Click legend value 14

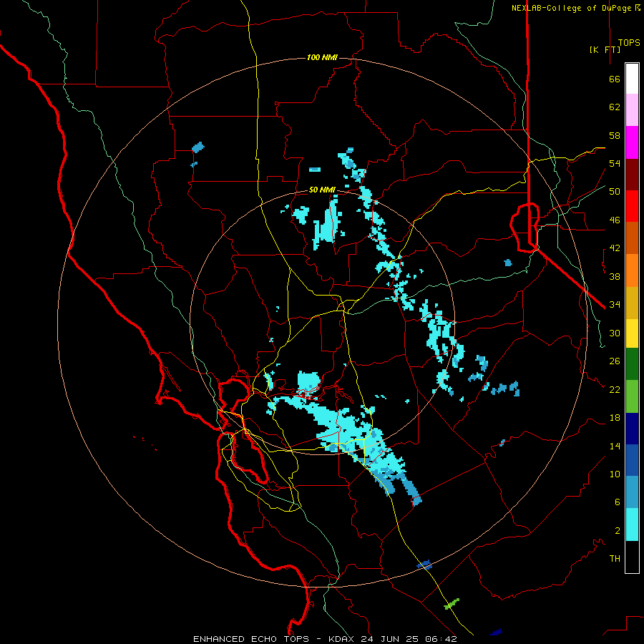tap(615, 446)
